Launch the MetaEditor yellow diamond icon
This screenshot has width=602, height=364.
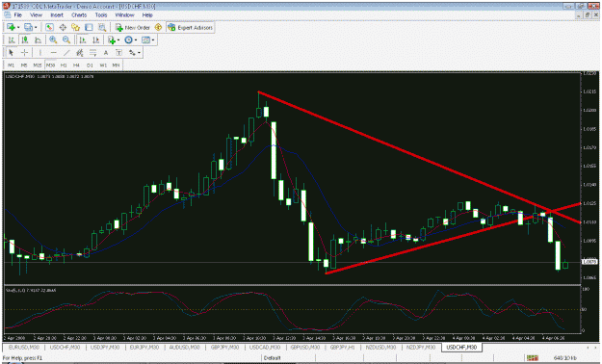(158, 27)
